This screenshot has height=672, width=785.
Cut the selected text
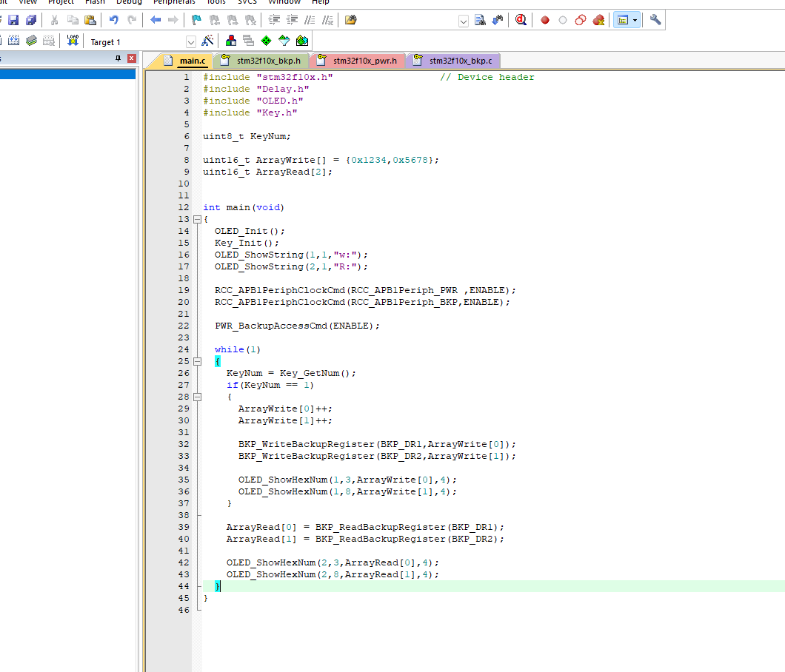point(55,20)
